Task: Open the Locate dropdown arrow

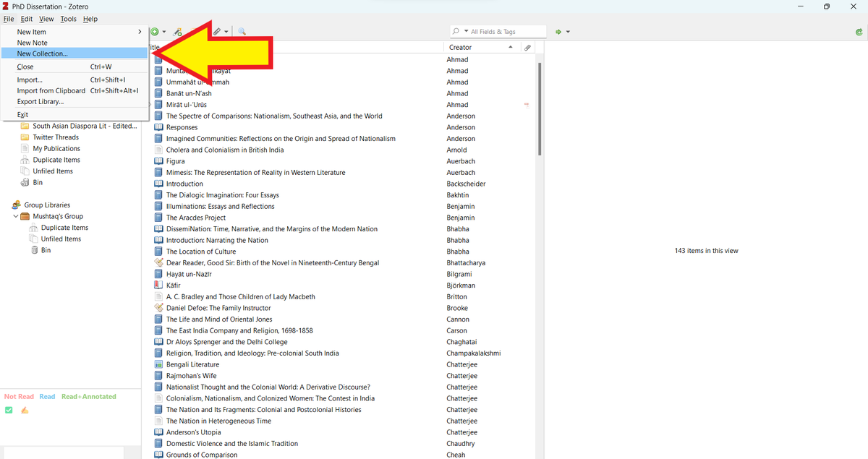Action: click(x=568, y=32)
